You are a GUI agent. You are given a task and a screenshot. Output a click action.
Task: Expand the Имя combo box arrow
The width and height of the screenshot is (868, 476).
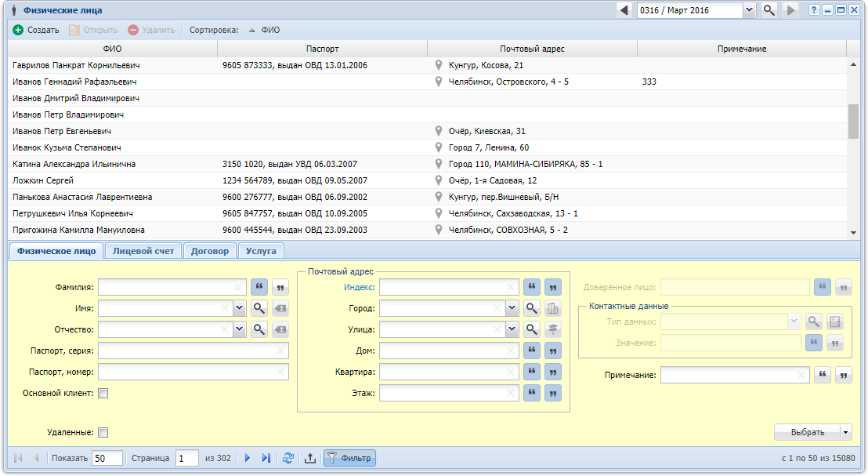[239, 308]
